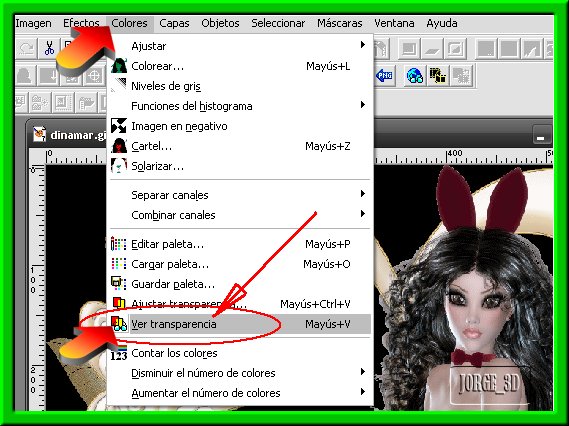Open Cartel effect with red portrait icon
The height and width of the screenshot is (426, 569).
pyautogui.click(x=240, y=146)
